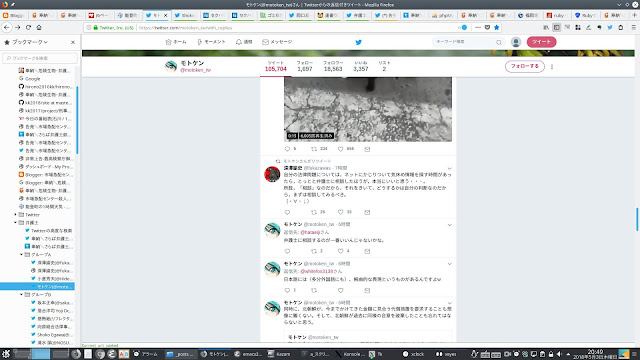The width and height of the screenshot is (640, 360).
Task: Reload the current page
Action: click(x=28, y=27)
